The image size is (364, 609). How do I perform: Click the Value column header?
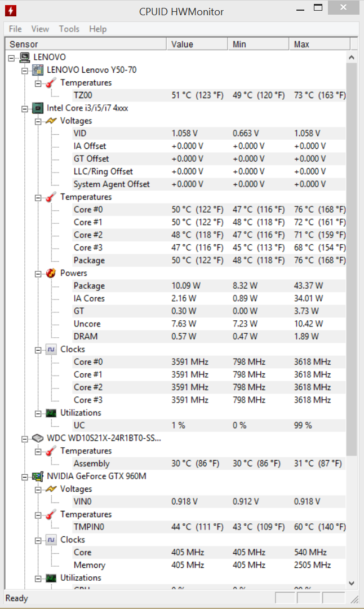pos(197,45)
